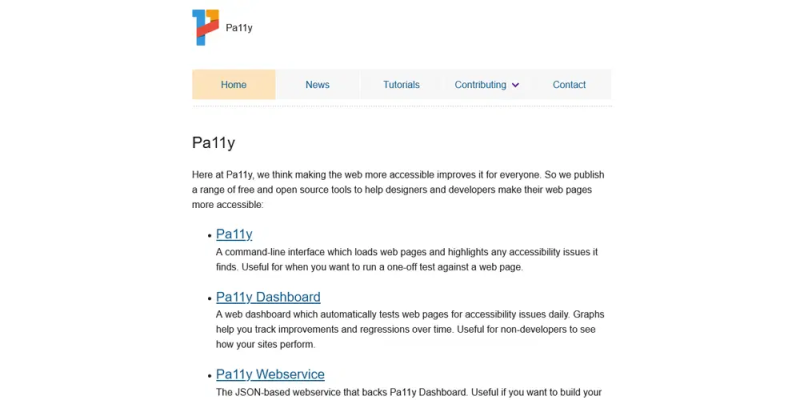Image resolution: width=800 pixels, height=400 pixels.
Task: Go to the Tutorials section
Action: (x=402, y=85)
